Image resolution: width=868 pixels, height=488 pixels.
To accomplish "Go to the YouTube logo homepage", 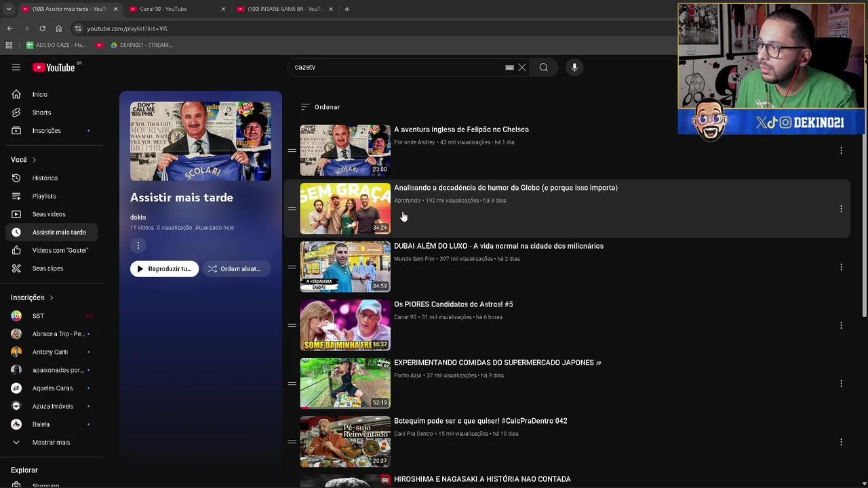I will pyautogui.click(x=54, y=67).
